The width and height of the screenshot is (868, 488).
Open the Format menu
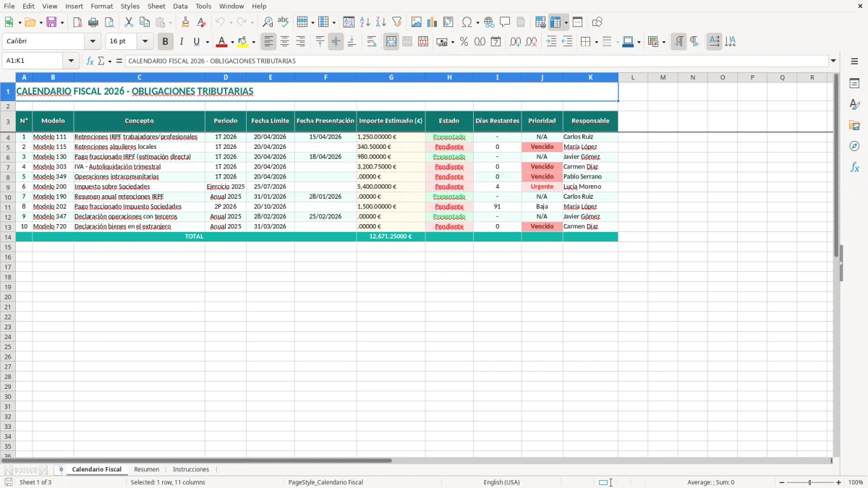pos(101,6)
